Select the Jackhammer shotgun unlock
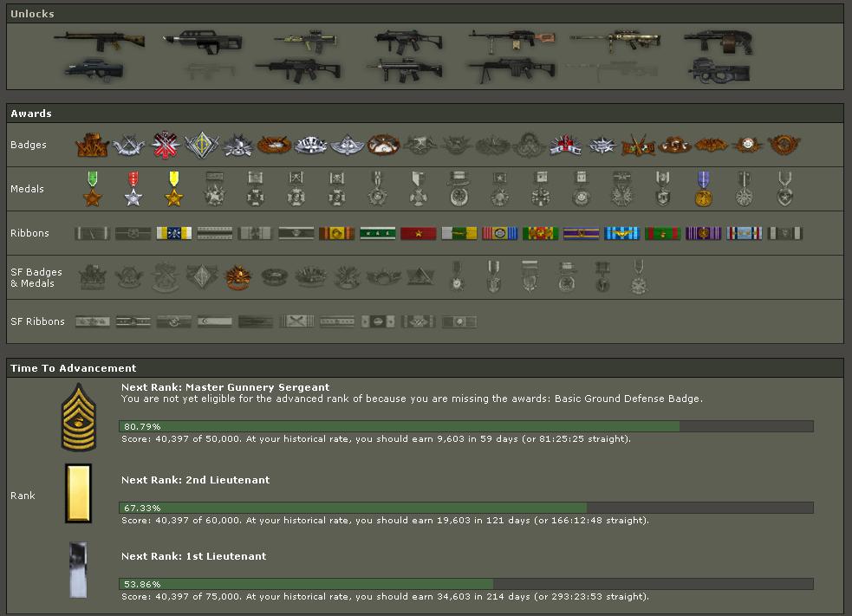852x616 pixels. coord(202,42)
